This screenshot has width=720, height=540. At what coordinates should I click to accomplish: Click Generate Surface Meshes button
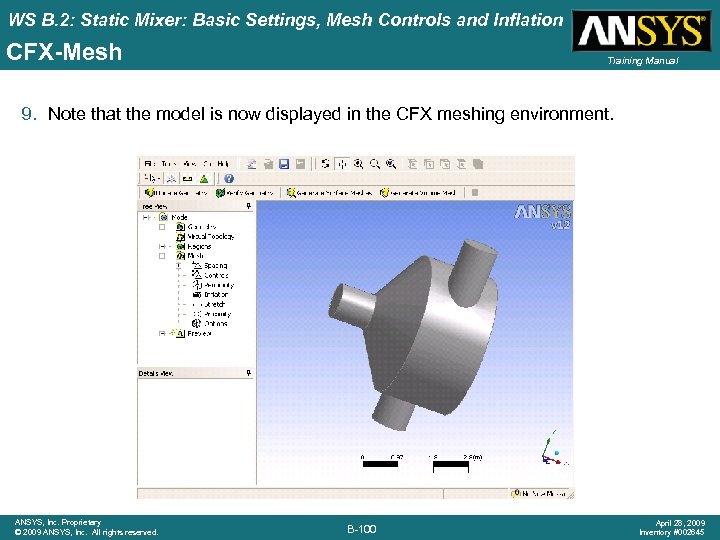tap(329, 193)
